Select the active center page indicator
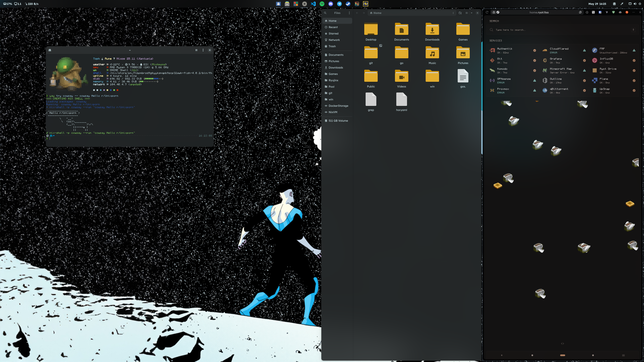This screenshot has width=644, height=362. pyautogui.click(x=562, y=355)
